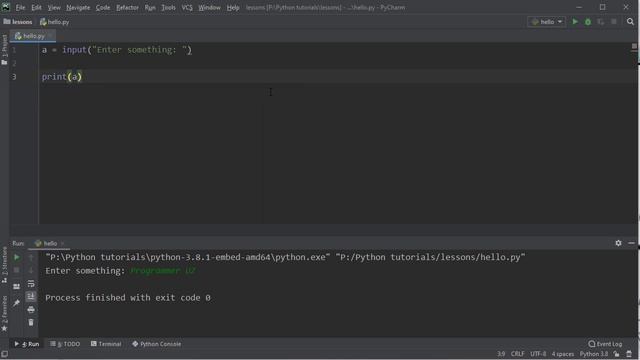Open Run panel settings gear
The image size is (640, 360).
pyautogui.click(x=618, y=243)
